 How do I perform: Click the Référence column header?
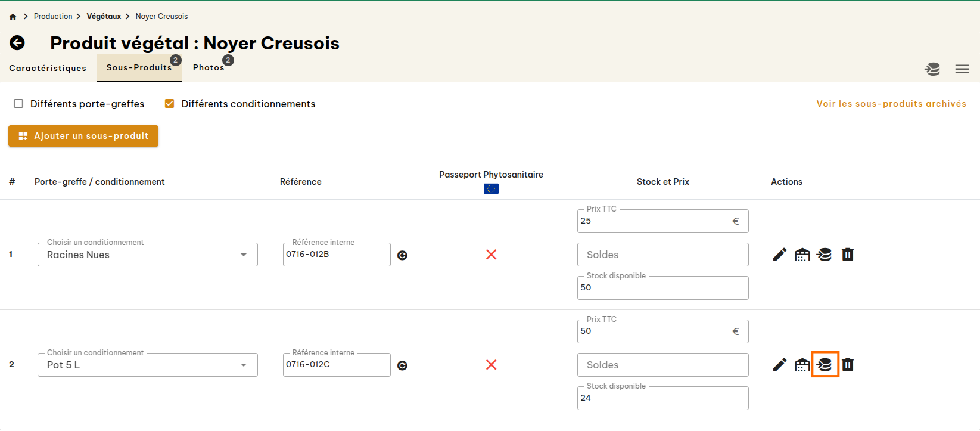(x=301, y=182)
